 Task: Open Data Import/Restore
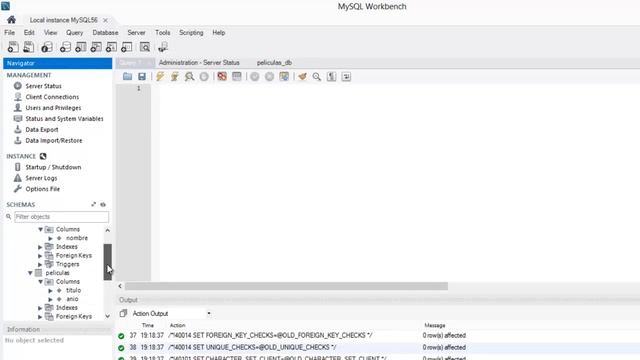[53, 140]
